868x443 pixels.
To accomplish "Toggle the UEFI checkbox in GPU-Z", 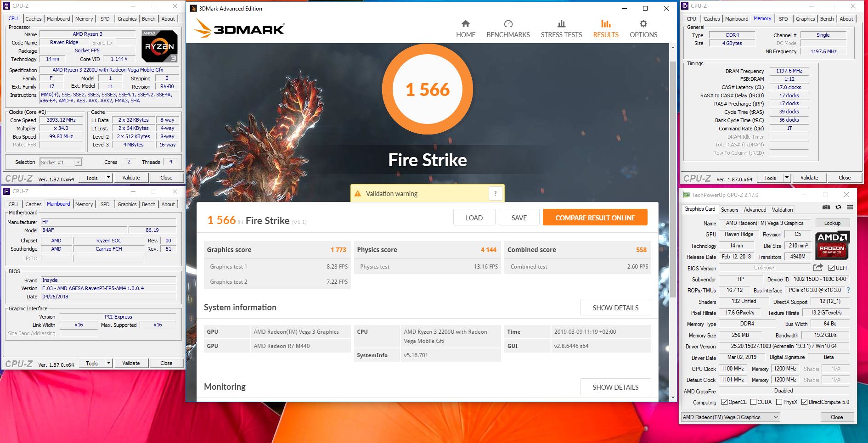I will point(831,268).
